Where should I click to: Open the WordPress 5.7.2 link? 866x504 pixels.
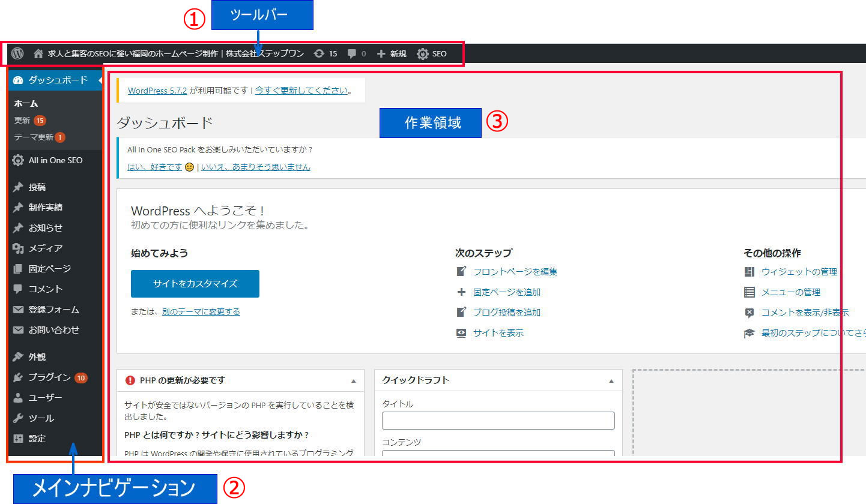[157, 91]
